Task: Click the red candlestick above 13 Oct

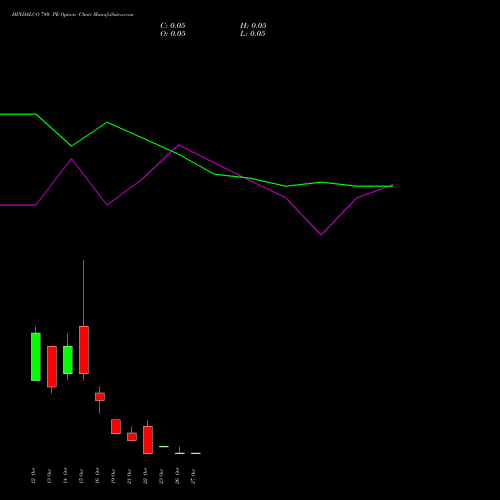Action: coord(52,367)
